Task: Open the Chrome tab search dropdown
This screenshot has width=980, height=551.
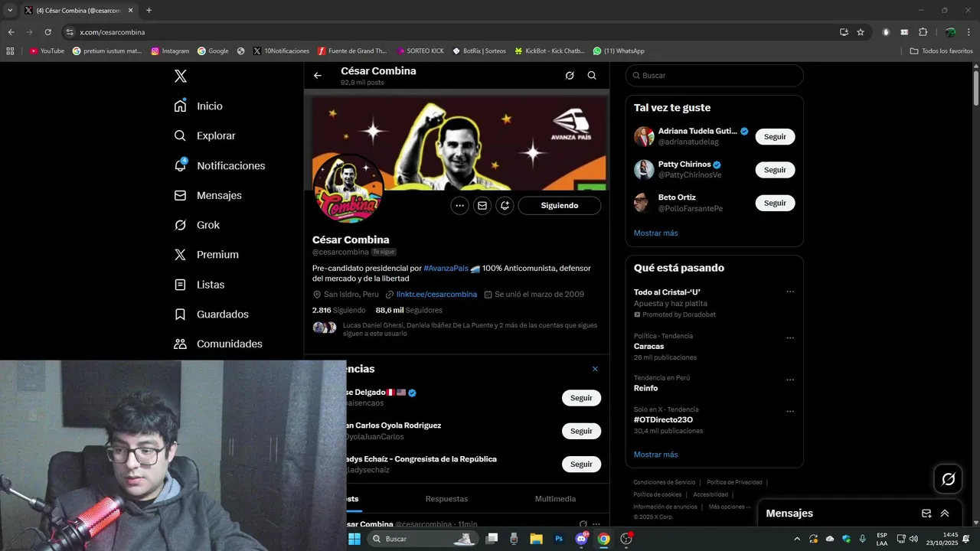Action: pos(10,10)
